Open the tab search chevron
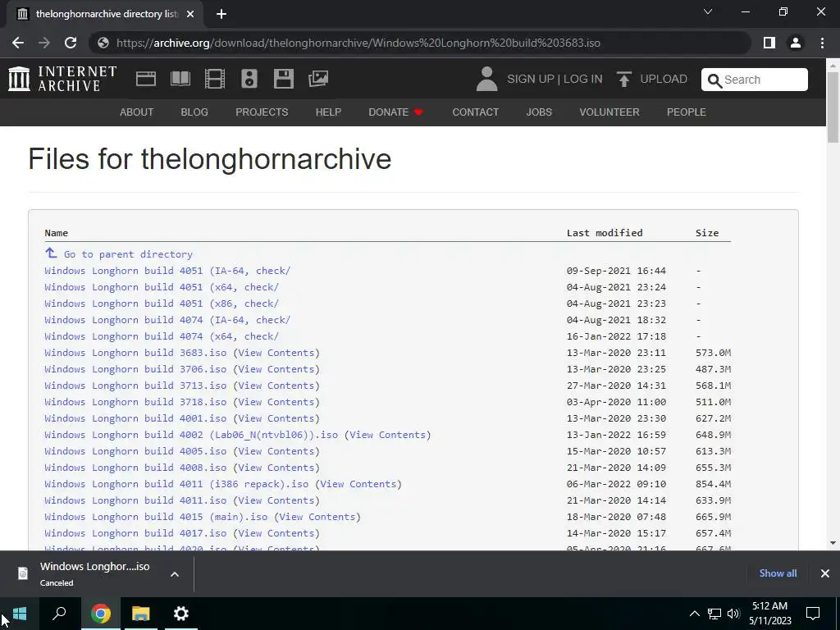 [708, 11]
